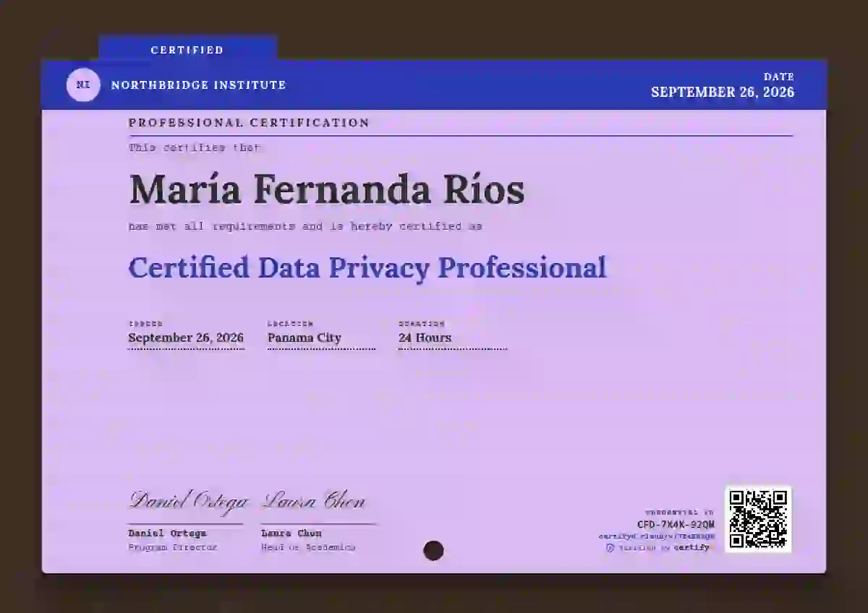Click the duration value '24 Hours'
868x613 pixels.
(425, 338)
